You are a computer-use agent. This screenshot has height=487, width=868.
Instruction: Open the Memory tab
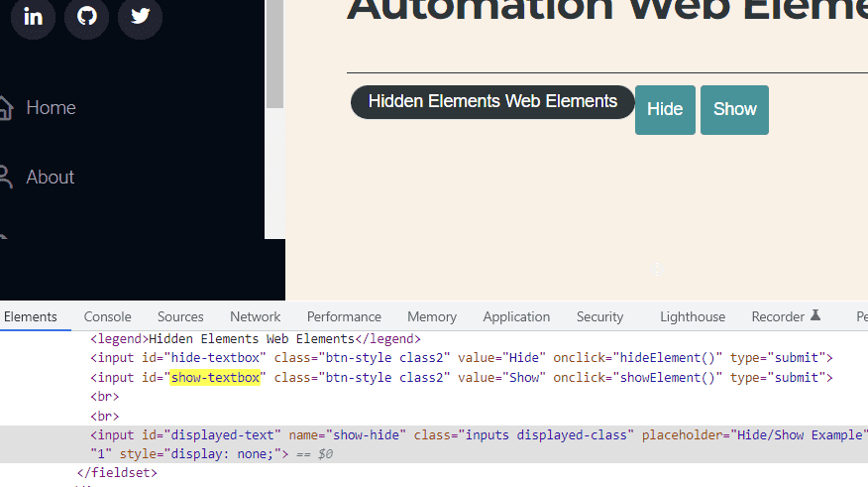coord(432,316)
